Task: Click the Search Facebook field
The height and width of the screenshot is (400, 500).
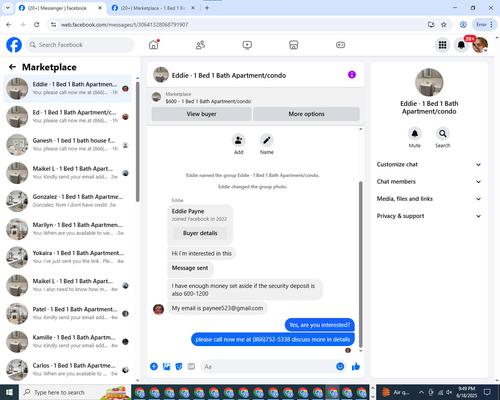Action: point(80,45)
